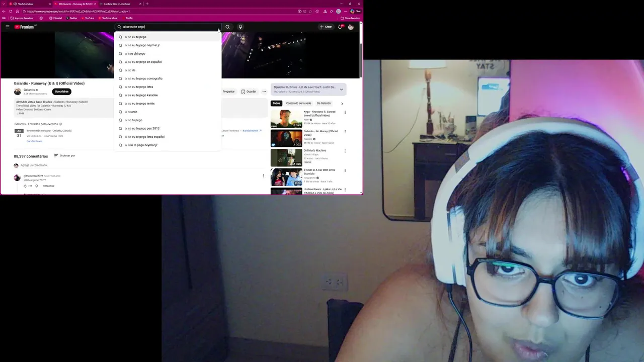Open a new browser tab
The width and height of the screenshot is (644, 362).
pos(147,4)
